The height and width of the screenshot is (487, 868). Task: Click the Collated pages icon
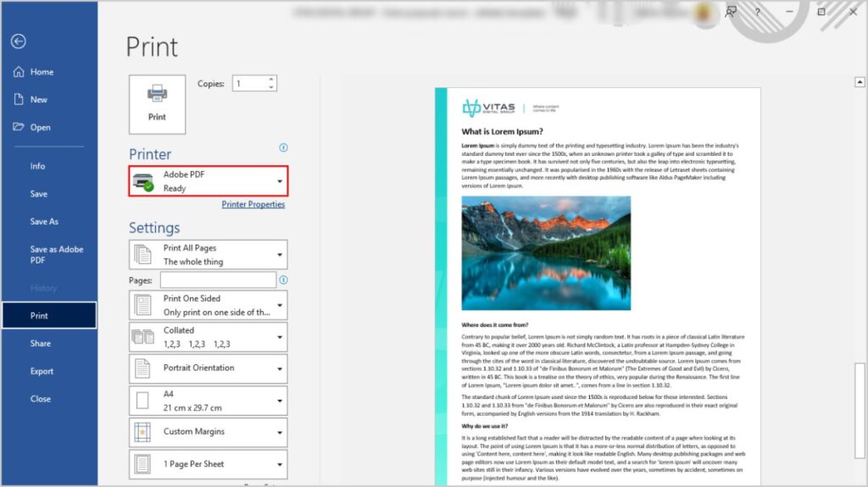[x=142, y=336]
